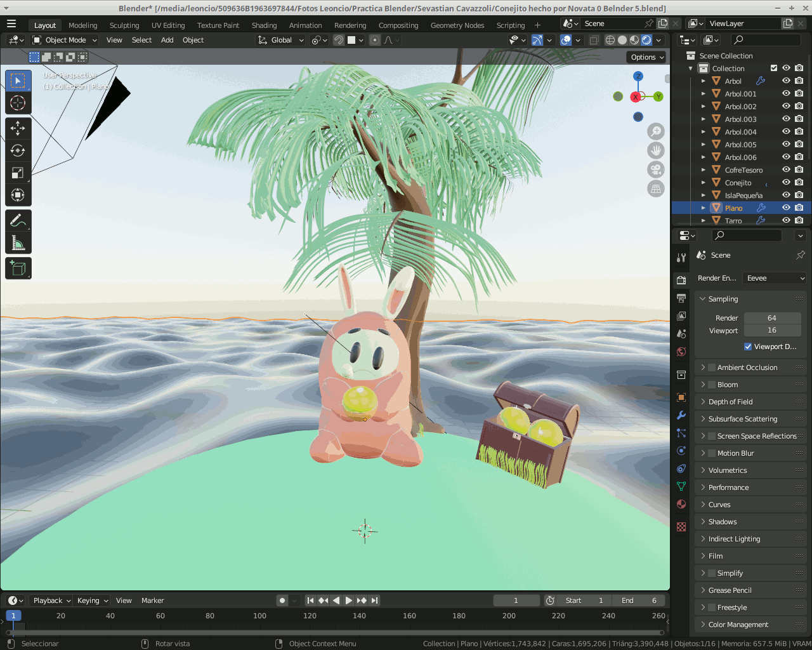812x650 pixels.
Task: Open the World properties tab
Action: click(x=681, y=351)
